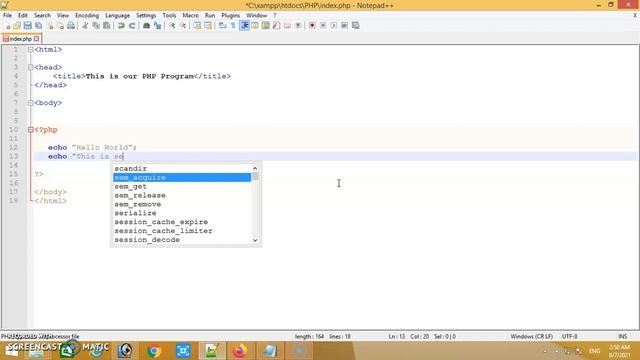
Task: Close the index.php tab with its X
Action: (37, 39)
